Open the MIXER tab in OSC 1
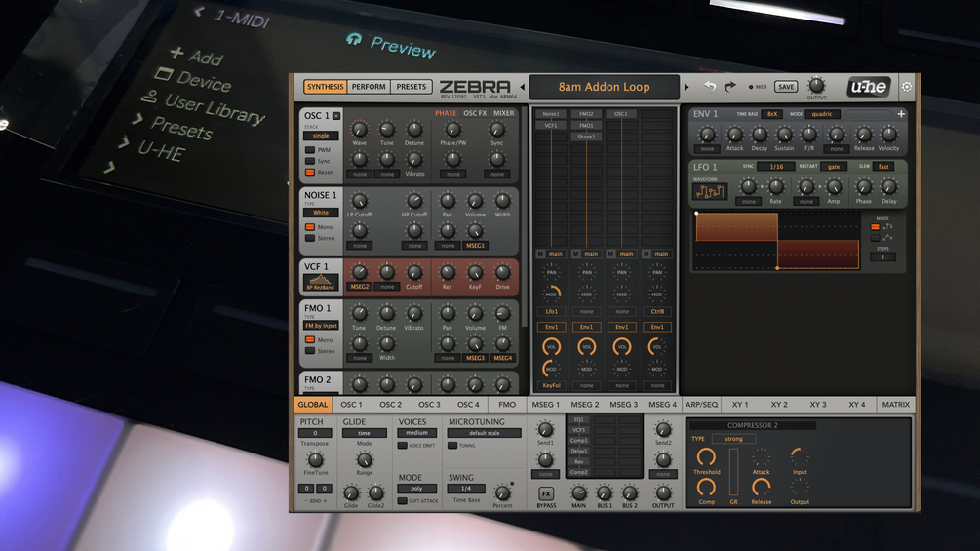The width and height of the screenshot is (980, 551). point(504,113)
